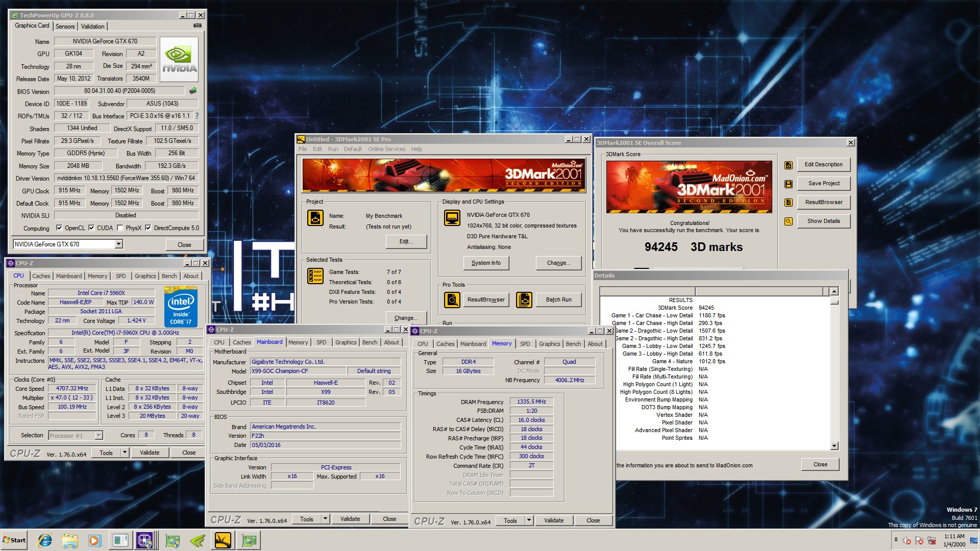Open Internet Explorer from the taskbar

point(45,540)
